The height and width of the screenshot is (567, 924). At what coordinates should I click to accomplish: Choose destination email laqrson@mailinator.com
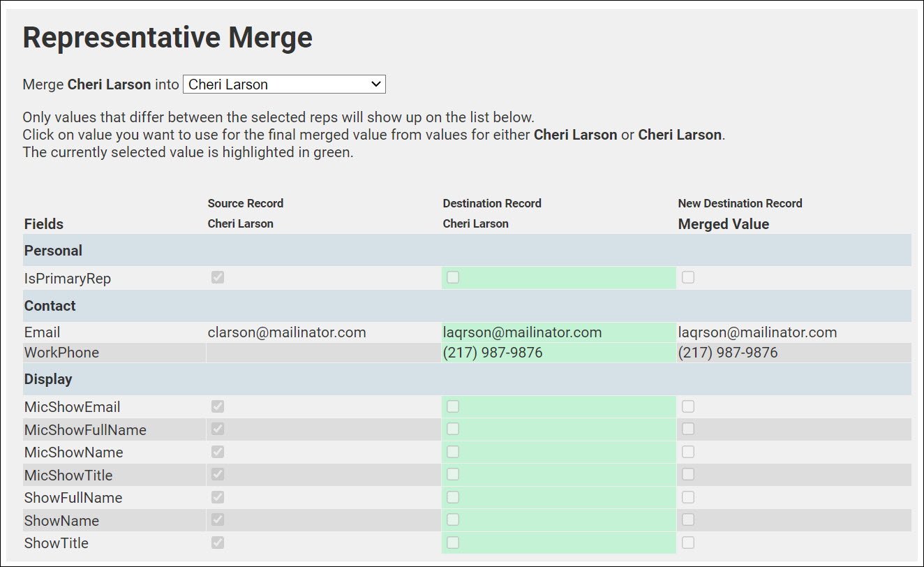(522, 332)
